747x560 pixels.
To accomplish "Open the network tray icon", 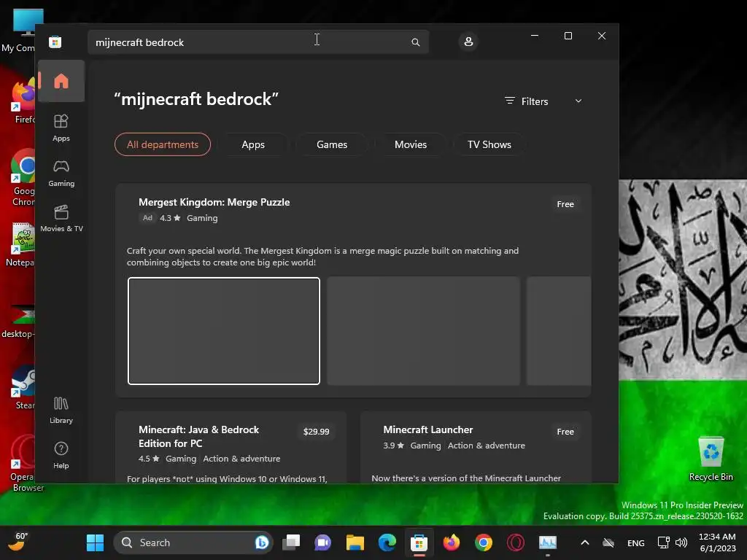I will pyautogui.click(x=664, y=542).
